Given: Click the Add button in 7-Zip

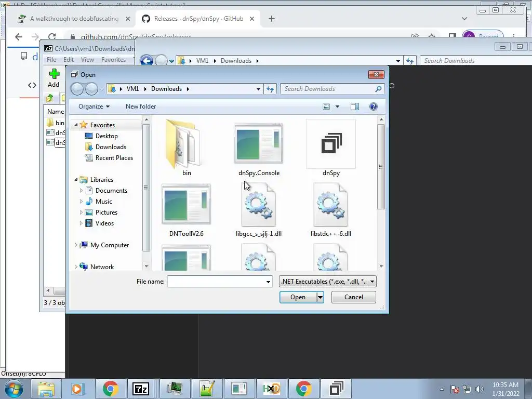Looking at the screenshot, I should [x=54, y=78].
